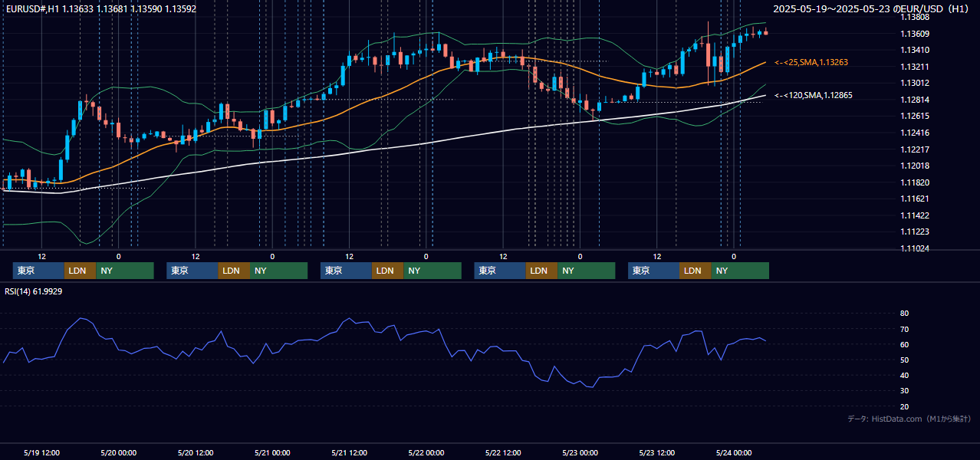The width and height of the screenshot is (980, 460).
Task: Click price axis value 1.13211
Action: click(x=914, y=67)
